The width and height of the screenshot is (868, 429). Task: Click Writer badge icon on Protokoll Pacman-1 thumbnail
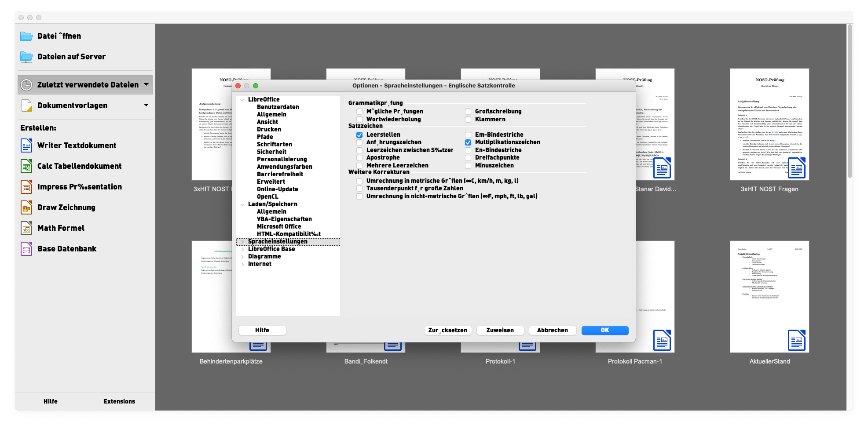point(662,340)
